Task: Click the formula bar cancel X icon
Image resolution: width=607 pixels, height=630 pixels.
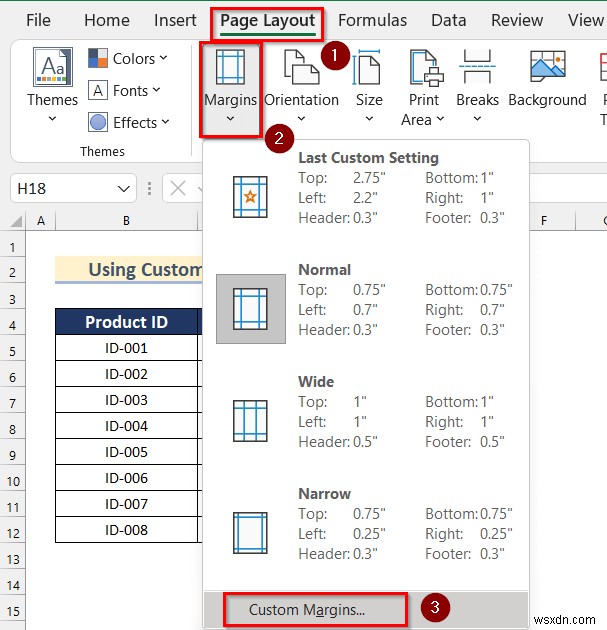Action: [178, 188]
